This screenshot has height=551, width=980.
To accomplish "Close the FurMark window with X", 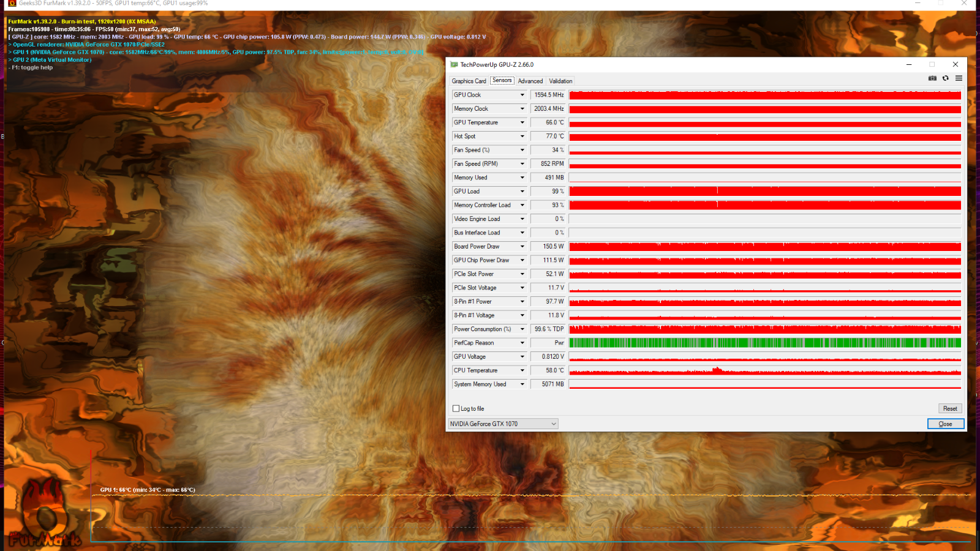I will 964,3.
